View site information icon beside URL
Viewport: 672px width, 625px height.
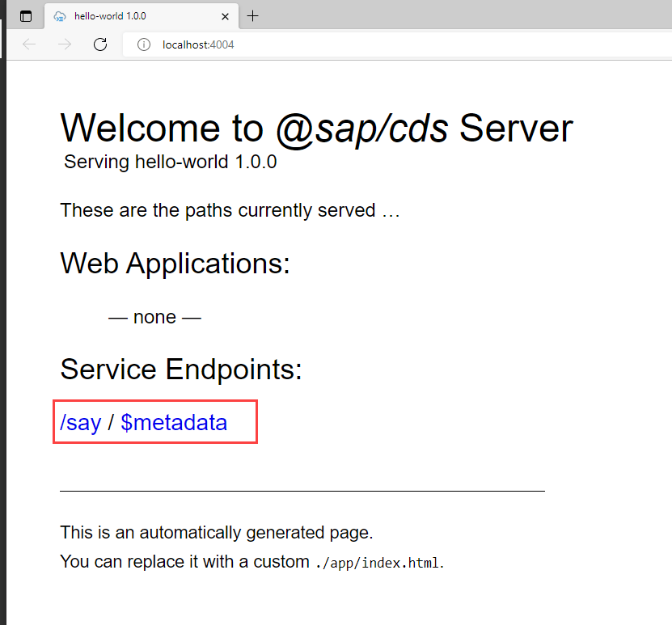pyautogui.click(x=142, y=44)
